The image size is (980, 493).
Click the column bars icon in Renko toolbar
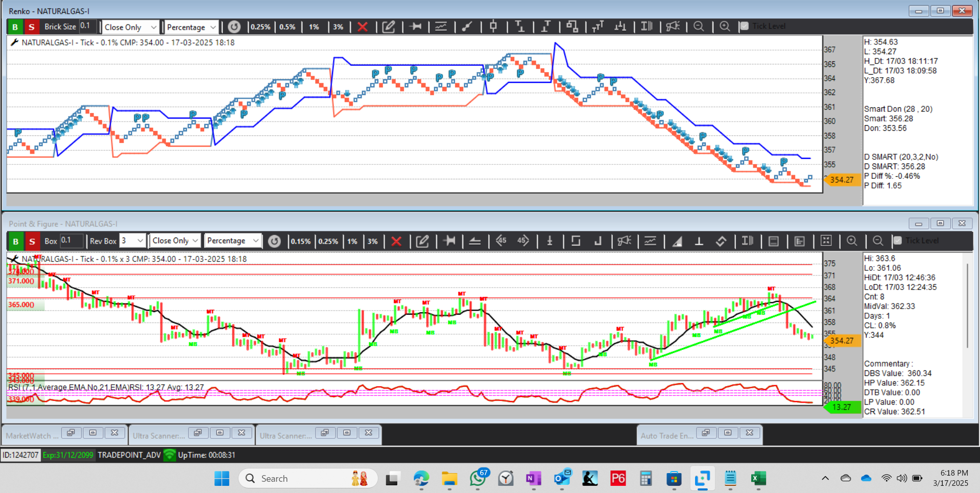647,26
